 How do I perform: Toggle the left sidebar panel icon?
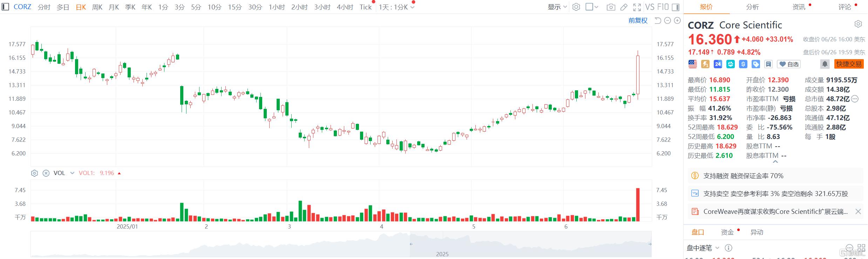(x=5, y=7)
